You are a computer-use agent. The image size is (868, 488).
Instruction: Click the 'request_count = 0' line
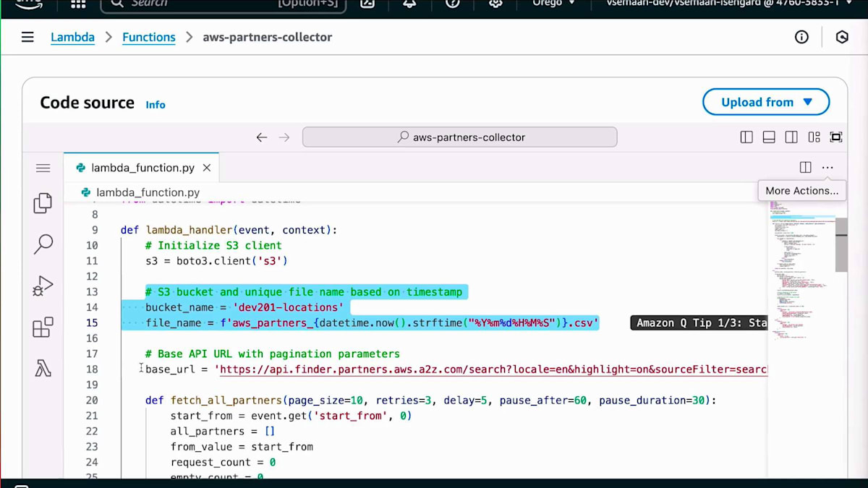(x=223, y=462)
